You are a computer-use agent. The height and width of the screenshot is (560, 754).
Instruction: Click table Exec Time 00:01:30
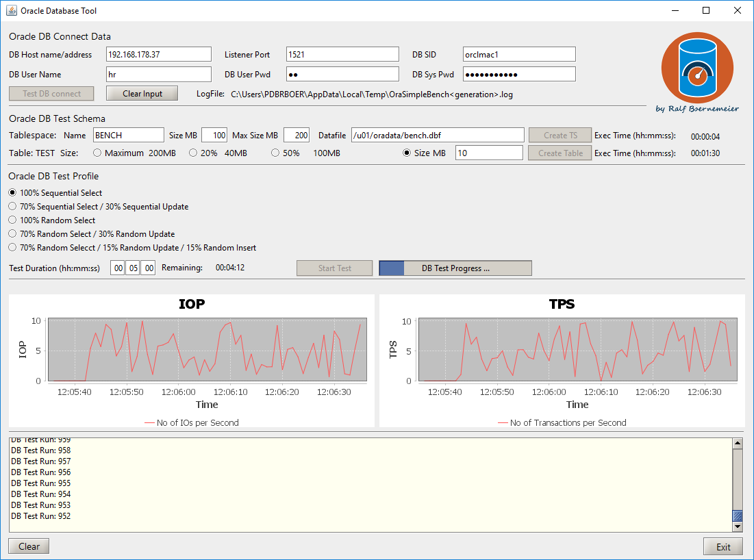[705, 153]
